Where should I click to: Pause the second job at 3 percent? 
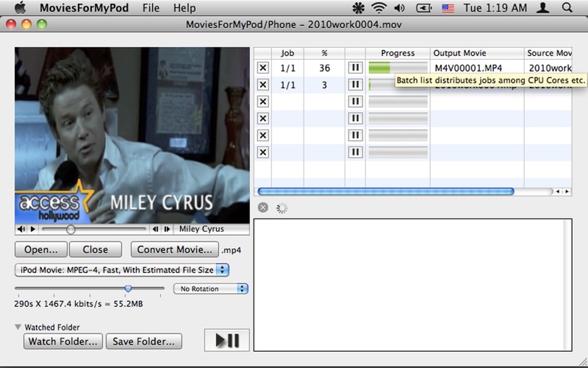pyautogui.click(x=355, y=85)
